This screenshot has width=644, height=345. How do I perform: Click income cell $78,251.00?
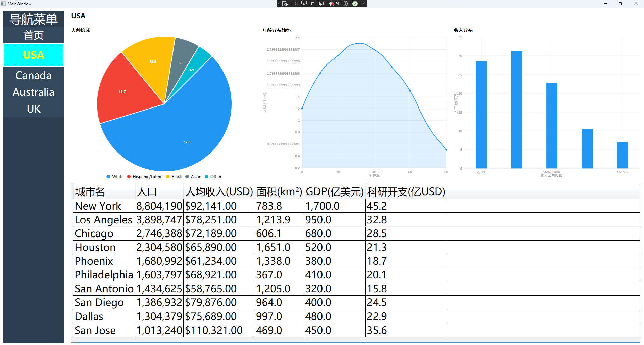[x=219, y=219]
